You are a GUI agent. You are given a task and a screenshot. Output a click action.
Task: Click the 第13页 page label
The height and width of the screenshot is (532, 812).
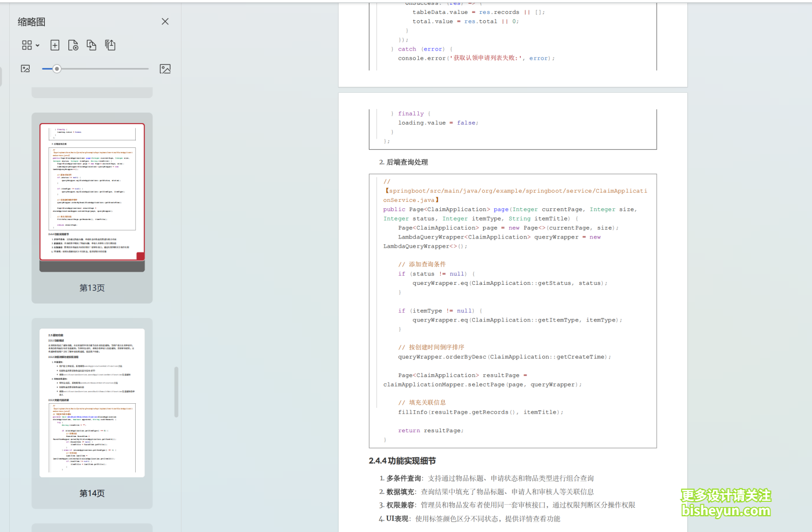point(92,288)
